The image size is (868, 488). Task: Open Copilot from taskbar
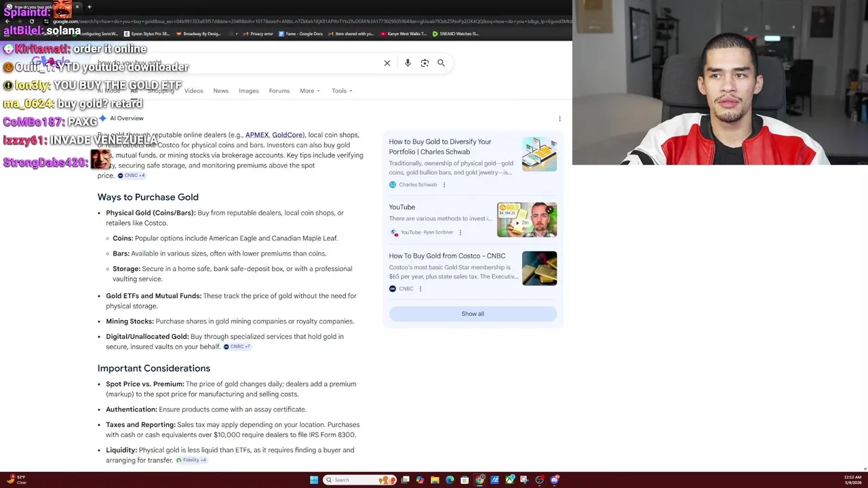[420, 480]
